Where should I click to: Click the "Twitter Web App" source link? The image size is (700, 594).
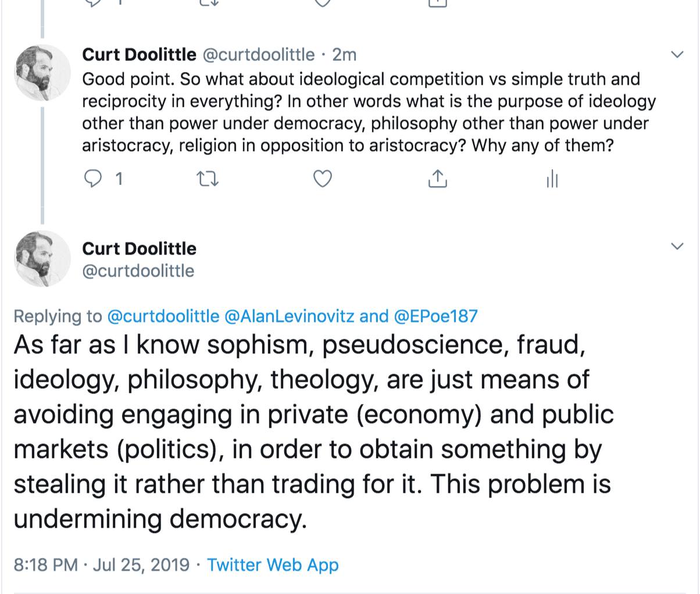pos(273,564)
